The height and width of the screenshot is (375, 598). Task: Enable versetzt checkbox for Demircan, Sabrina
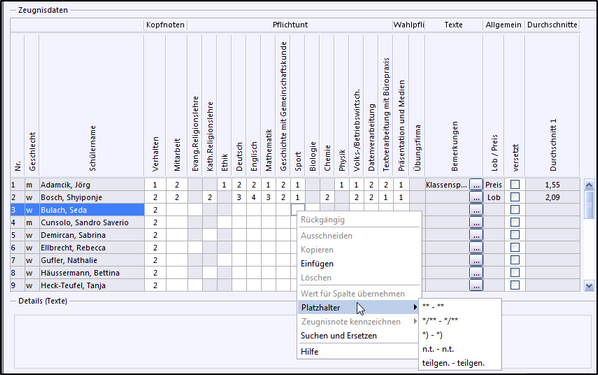pyautogui.click(x=515, y=235)
